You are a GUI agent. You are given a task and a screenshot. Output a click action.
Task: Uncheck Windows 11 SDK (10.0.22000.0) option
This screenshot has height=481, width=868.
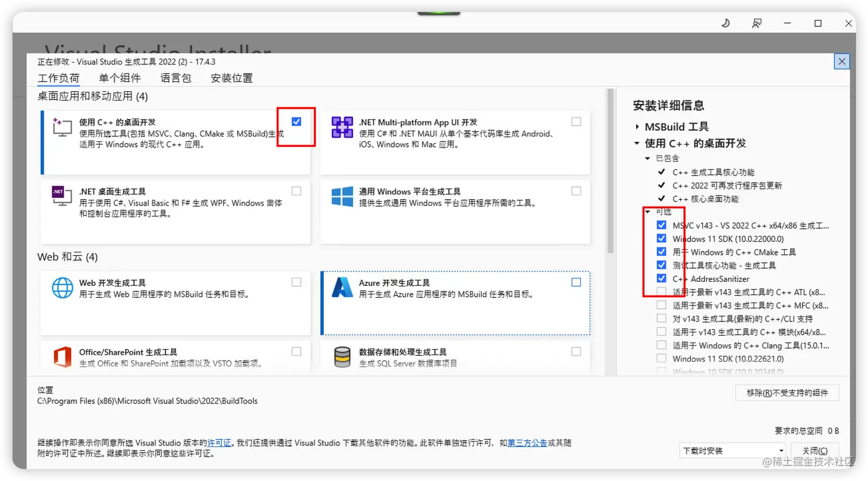[x=661, y=238]
